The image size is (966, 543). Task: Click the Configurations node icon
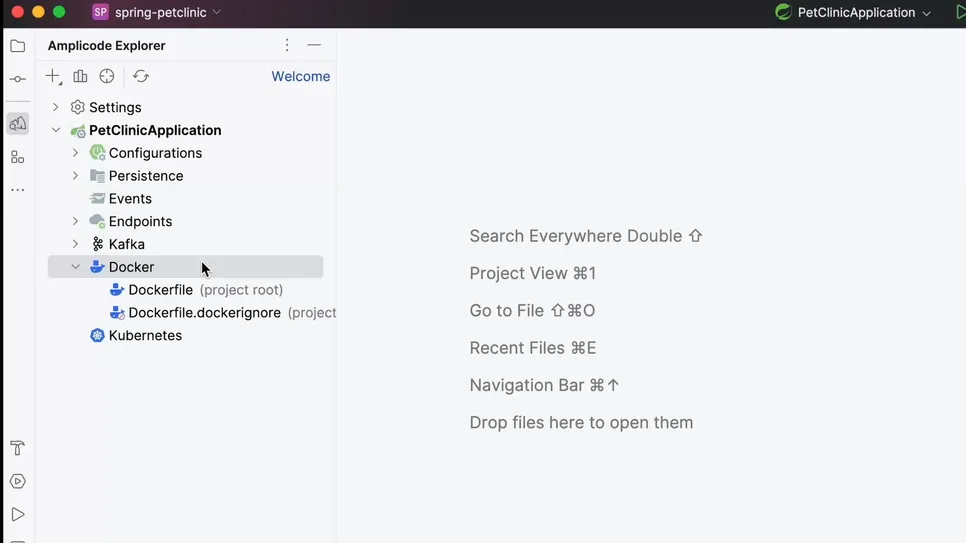coord(97,153)
